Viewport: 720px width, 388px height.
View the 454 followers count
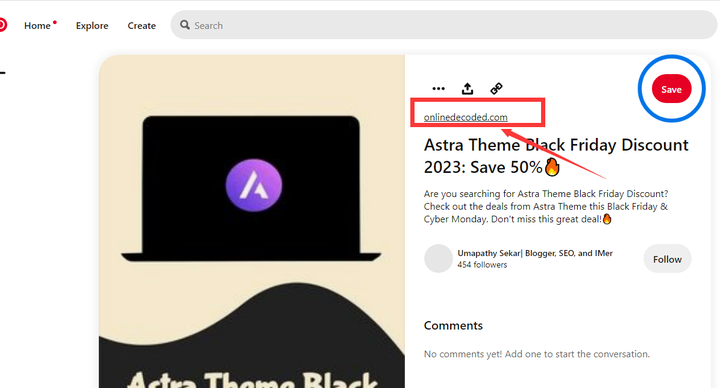pyautogui.click(x=482, y=265)
